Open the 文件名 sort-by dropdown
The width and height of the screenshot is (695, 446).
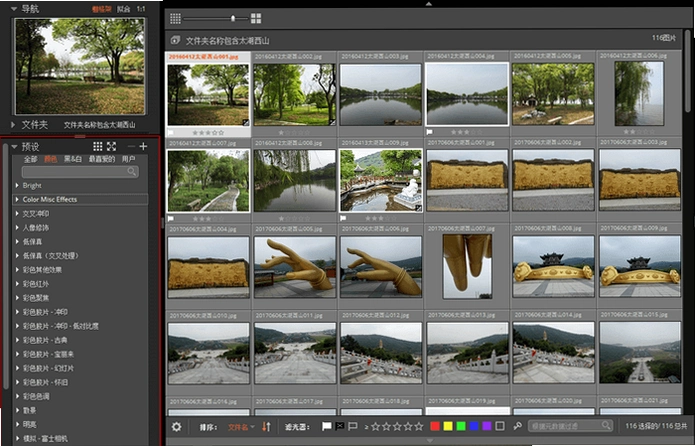pos(241,427)
